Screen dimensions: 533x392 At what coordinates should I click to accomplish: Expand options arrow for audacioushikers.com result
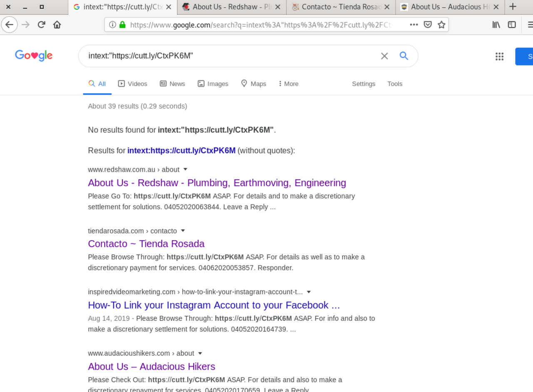click(x=200, y=353)
